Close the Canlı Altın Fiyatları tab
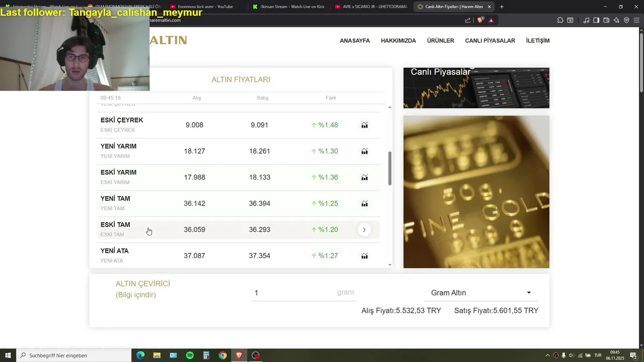The image size is (644, 362). click(x=489, y=7)
